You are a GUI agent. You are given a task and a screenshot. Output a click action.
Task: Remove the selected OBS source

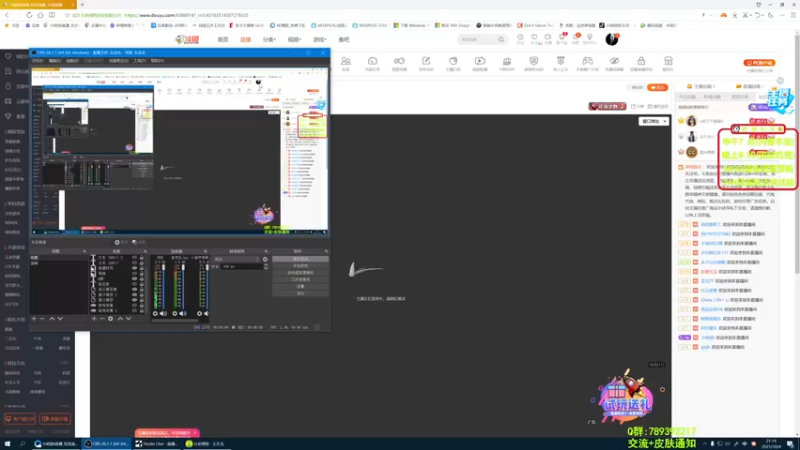click(102, 319)
